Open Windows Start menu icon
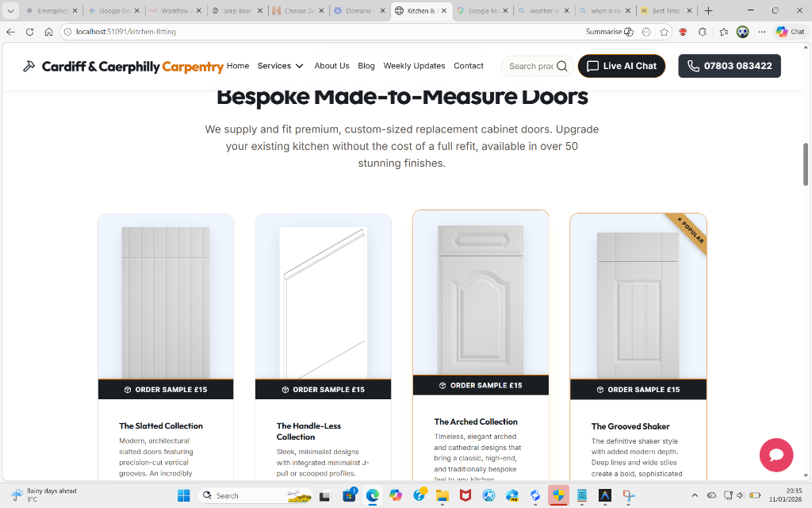 183,495
